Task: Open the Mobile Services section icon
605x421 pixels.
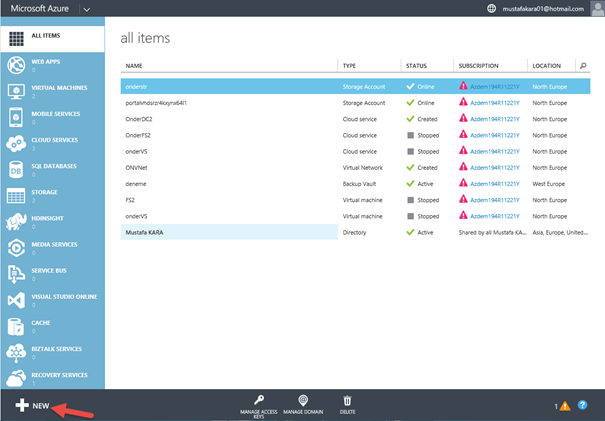Action: pyautogui.click(x=16, y=117)
